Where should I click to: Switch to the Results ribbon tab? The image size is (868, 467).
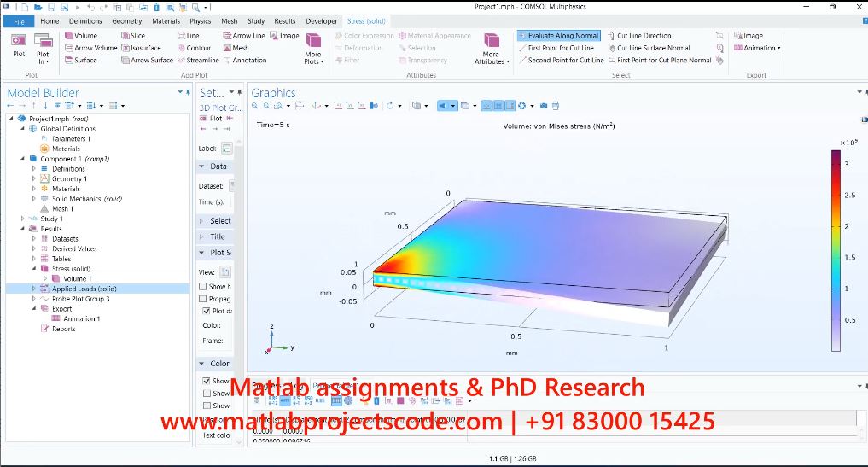pos(284,21)
